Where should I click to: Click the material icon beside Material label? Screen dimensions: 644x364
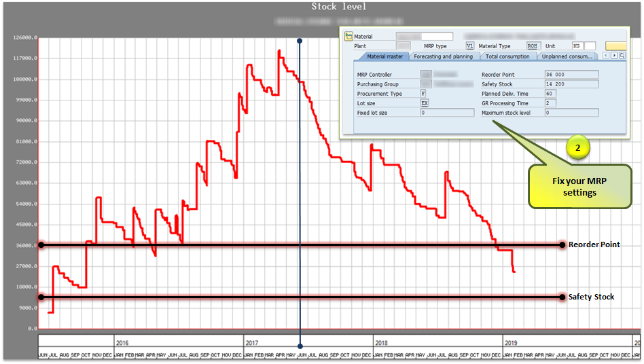click(348, 37)
